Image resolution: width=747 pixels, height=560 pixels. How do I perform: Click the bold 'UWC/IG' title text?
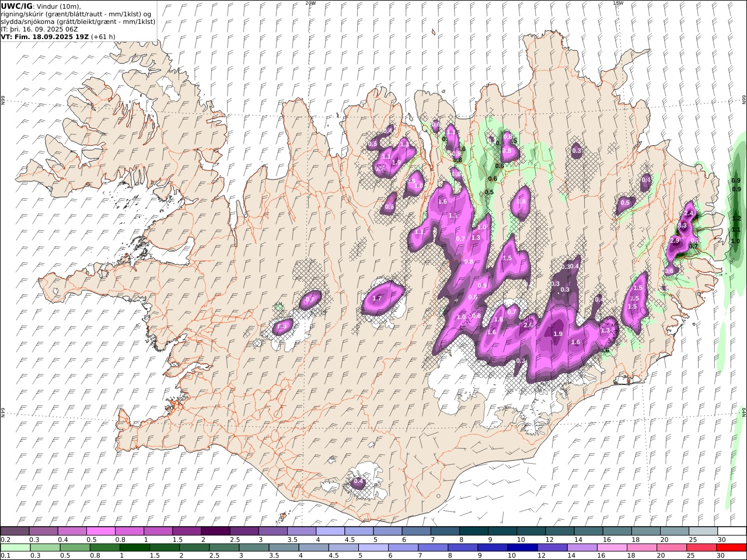pos(17,6)
